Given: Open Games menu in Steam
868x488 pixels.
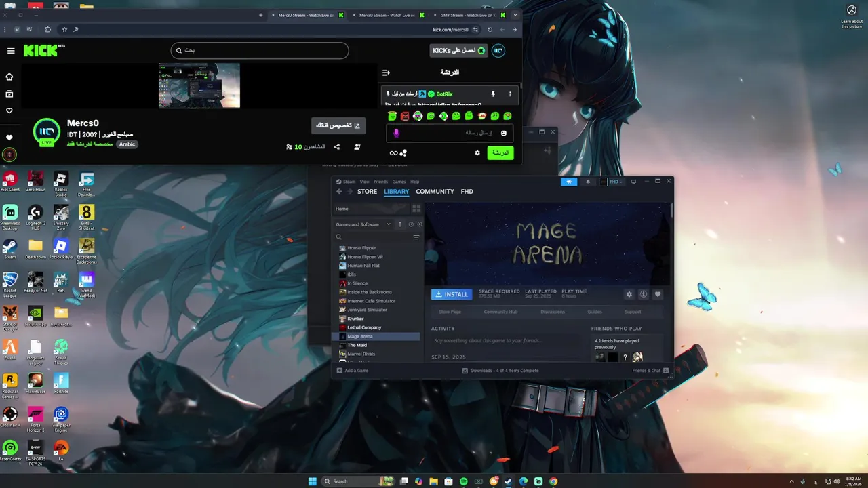Looking at the screenshot, I should click(399, 182).
